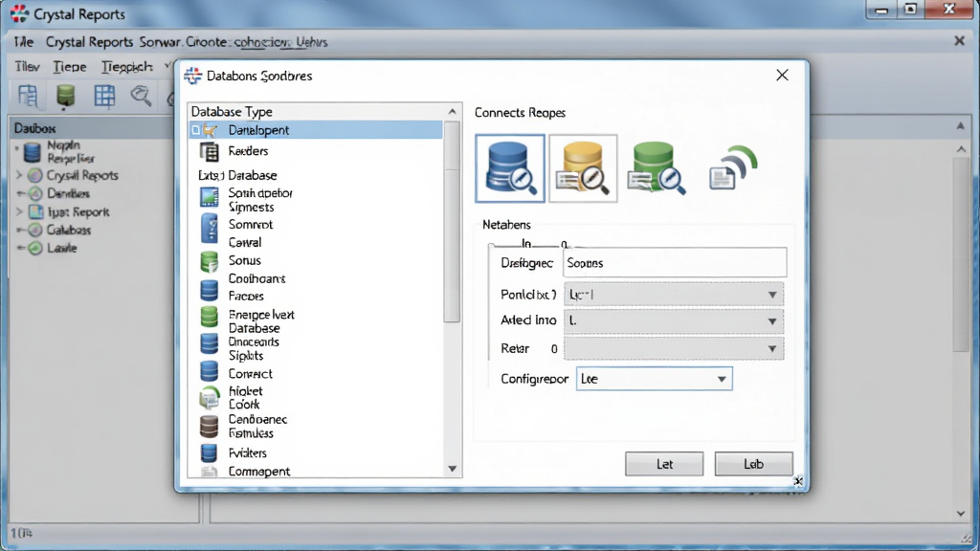Open the Tilev menu
Viewport: 980px width, 551px height.
pyautogui.click(x=27, y=66)
